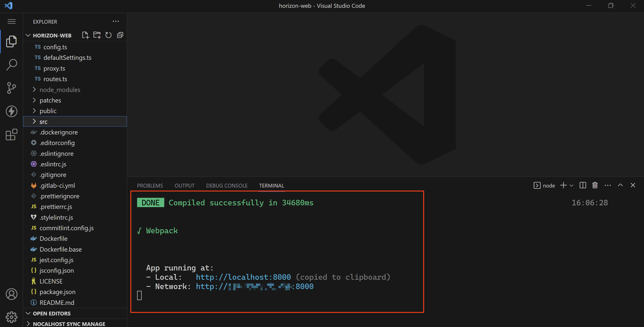Open .dockerignore file

pyautogui.click(x=75, y=132)
